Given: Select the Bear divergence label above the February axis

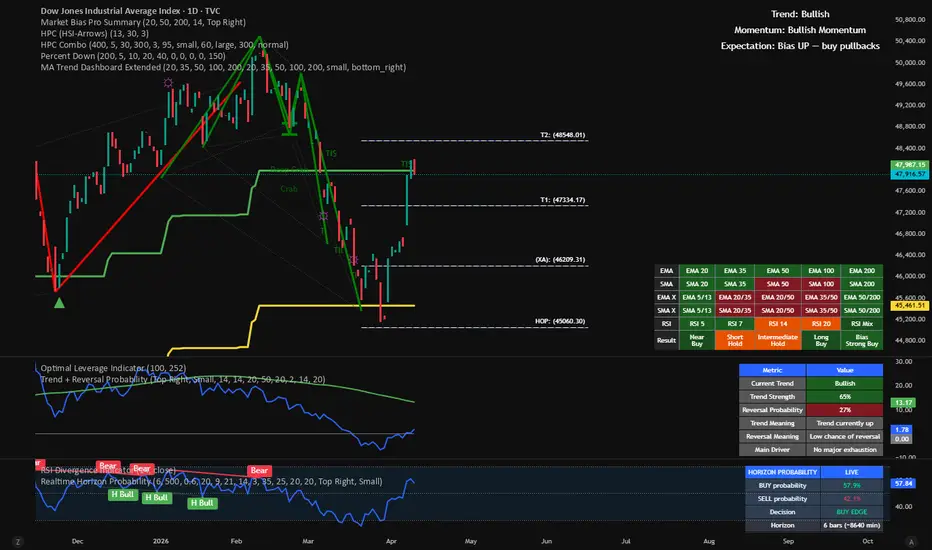Looking at the screenshot, I should 259,470.
